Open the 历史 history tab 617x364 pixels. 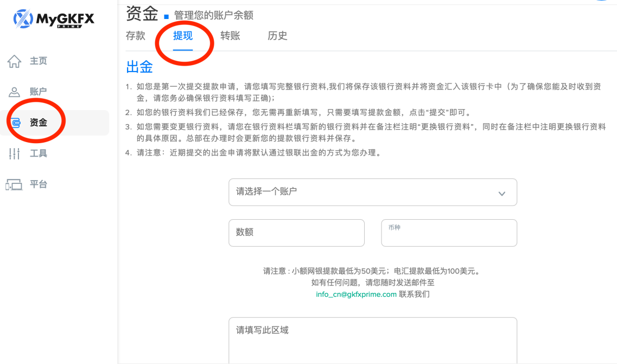click(277, 36)
